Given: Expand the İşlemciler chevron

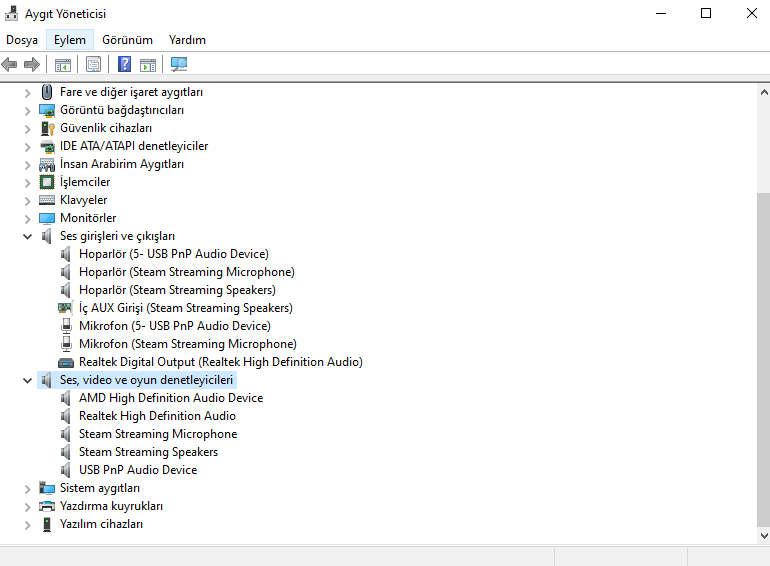Looking at the screenshot, I should [28, 183].
